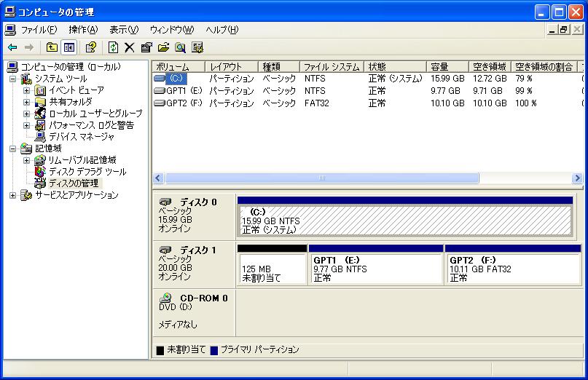Click the パフォーマンス ログと警告 icon
This screenshot has width=588, height=380.
coord(40,125)
